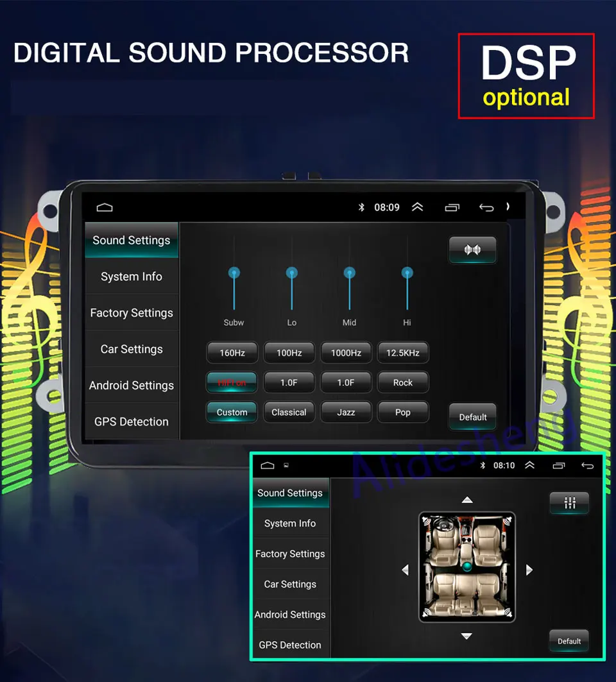
Task: Open Car Settings on the 08:10 screen
Action: click(x=290, y=584)
